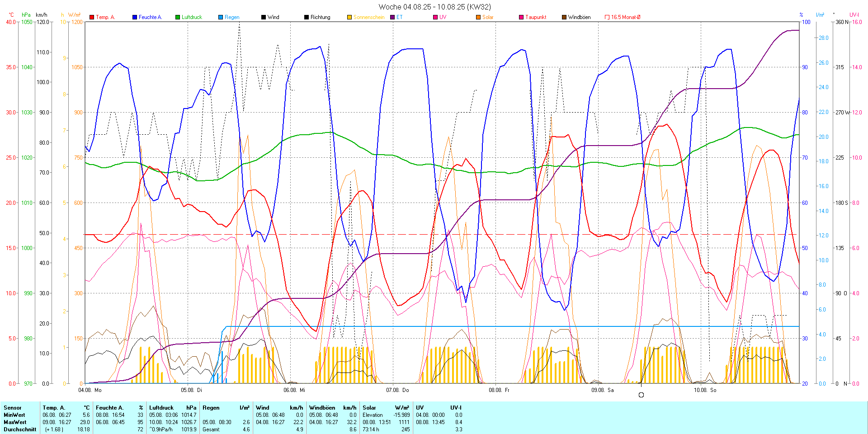Toggle the 16.5 Monat-Ø legend box
The height and width of the screenshot is (434, 868).
click(x=607, y=17)
